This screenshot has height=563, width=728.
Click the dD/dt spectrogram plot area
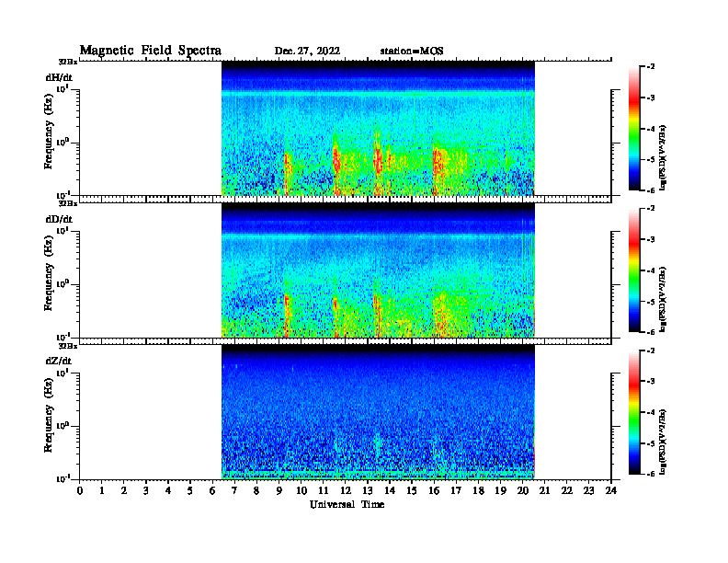click(378, 270)
